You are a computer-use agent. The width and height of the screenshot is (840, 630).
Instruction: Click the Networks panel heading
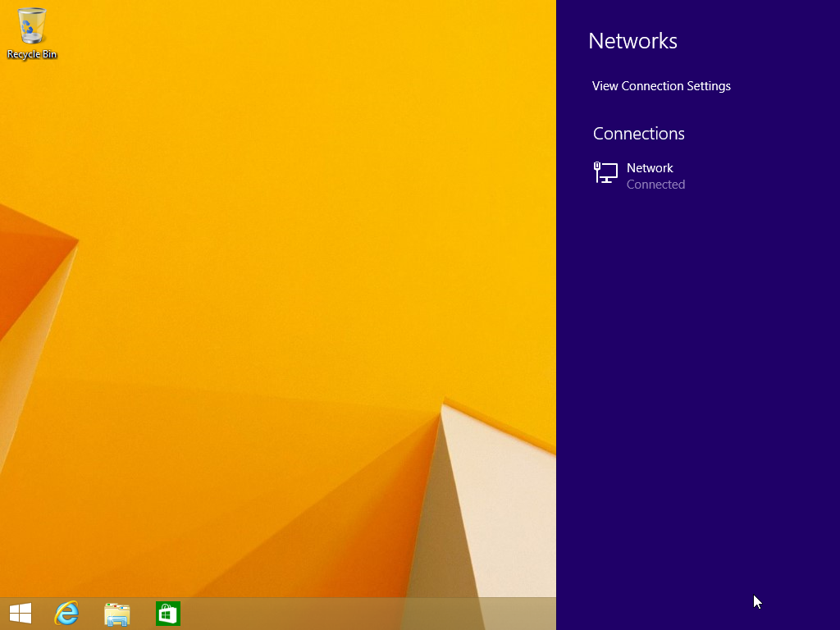(x=632, y=41)
